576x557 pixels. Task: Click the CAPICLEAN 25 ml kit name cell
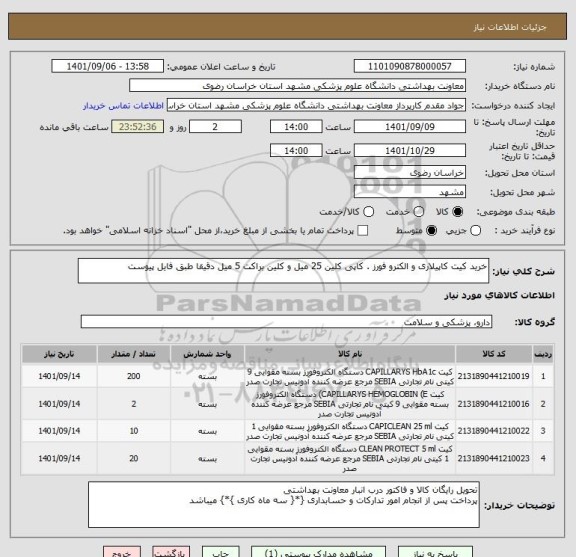point(350,431)
